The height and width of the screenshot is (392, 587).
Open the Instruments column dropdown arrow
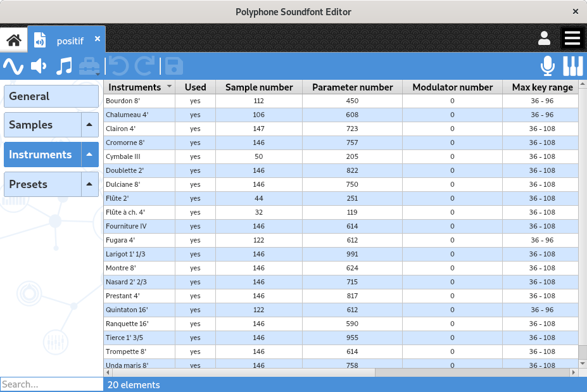[x=169, y=87]
